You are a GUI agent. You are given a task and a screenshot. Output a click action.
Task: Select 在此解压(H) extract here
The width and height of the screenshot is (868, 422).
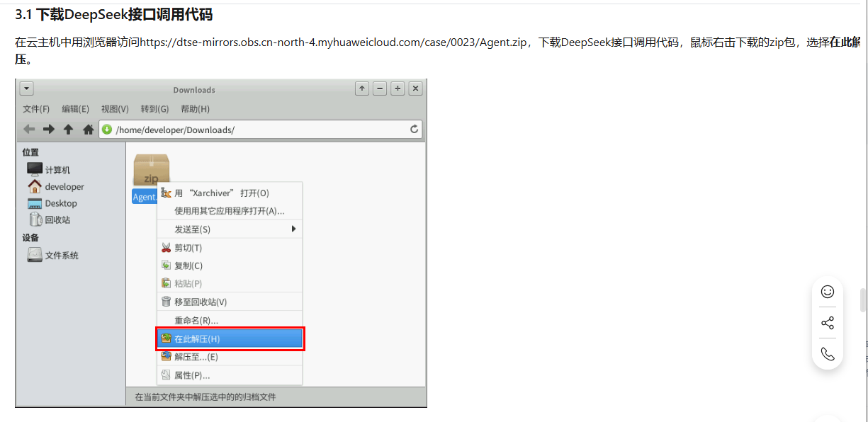(x=230, y=339)
